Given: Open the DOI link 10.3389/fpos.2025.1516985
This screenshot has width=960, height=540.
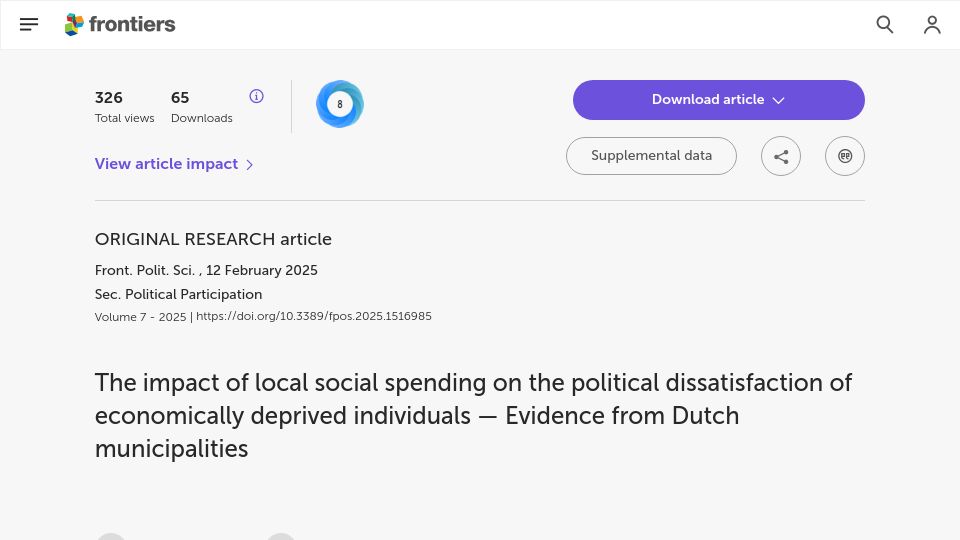Looking at the screenshot, I should 313,317.
